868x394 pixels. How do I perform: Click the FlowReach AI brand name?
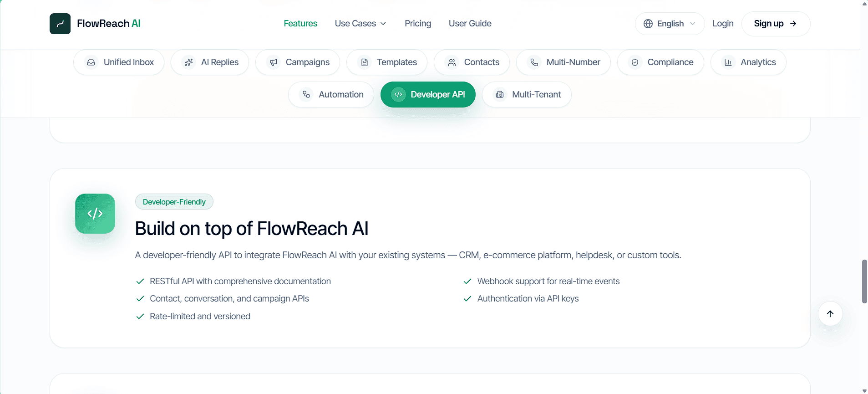pyautogui.click(x=109, y=24)
